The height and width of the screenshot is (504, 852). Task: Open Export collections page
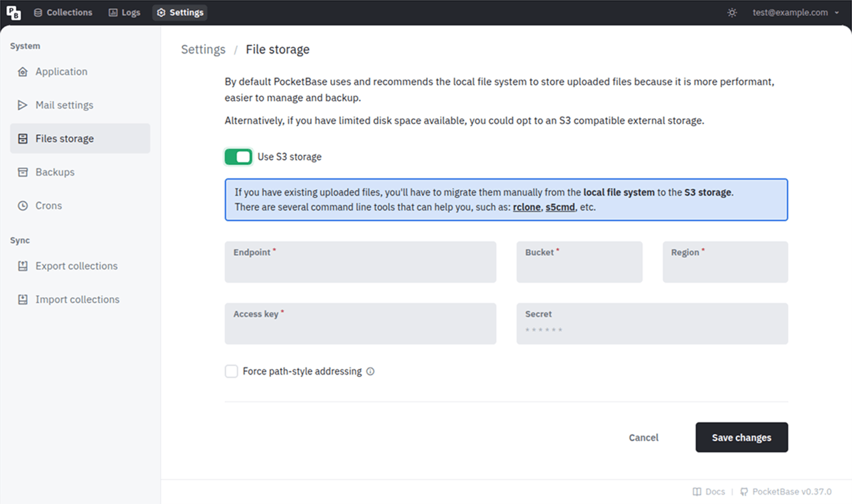[80, 266]
